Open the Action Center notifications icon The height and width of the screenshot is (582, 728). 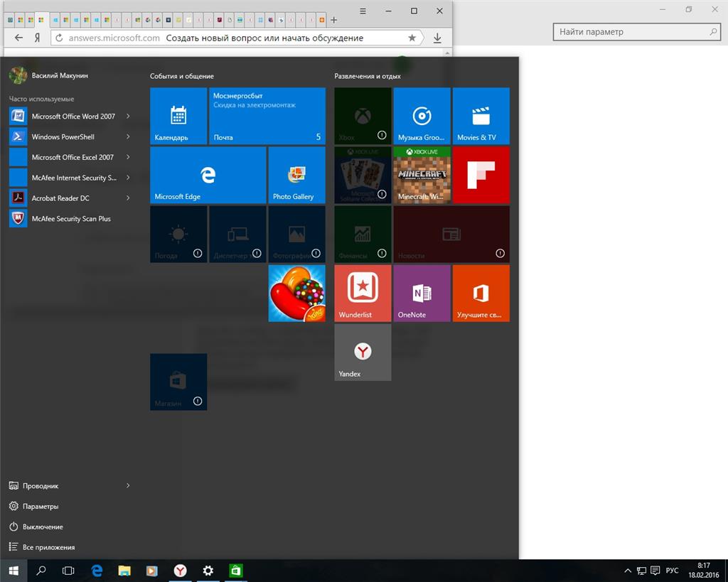click(655, 571)
